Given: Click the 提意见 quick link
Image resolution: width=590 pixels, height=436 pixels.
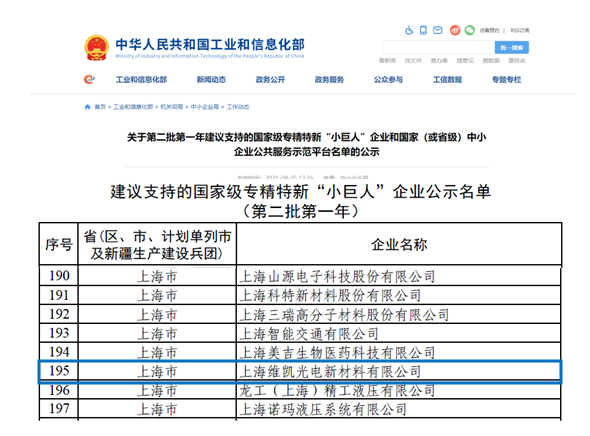Looking at the screenshot, I should 465,61.
